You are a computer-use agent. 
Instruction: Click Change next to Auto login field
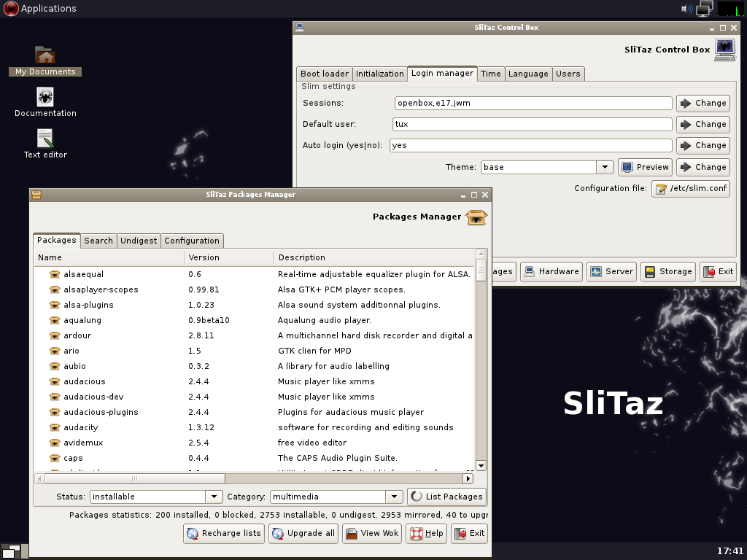tap(703, 146)
